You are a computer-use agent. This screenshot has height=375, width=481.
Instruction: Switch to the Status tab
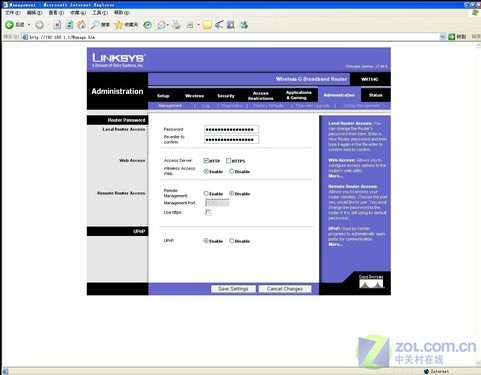point(375,95)
